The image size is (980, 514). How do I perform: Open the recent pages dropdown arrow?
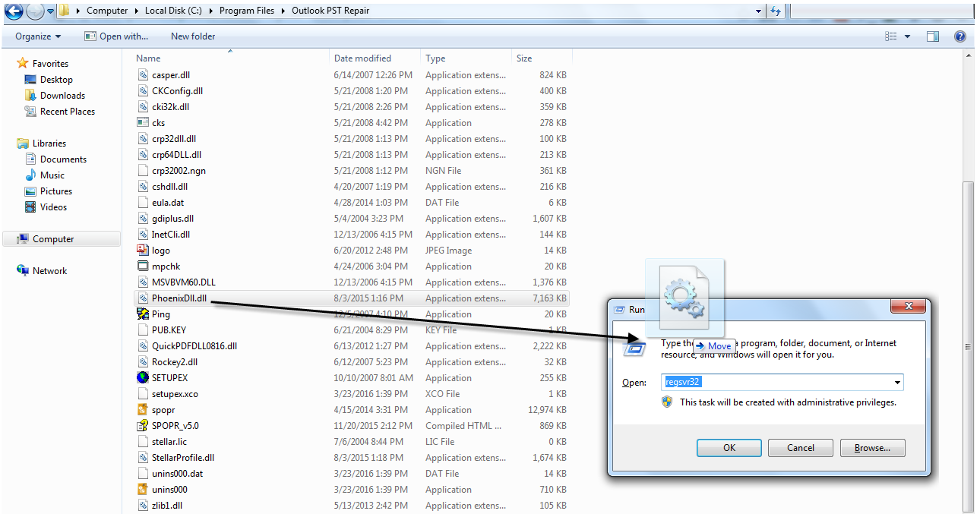click(51, 11)
